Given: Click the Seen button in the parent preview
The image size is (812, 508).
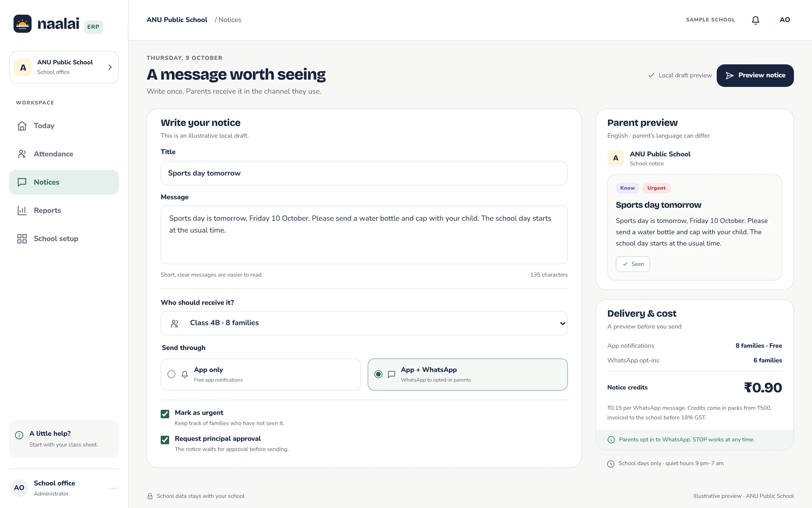Looking at the screenshot, I should click(632, 264).
